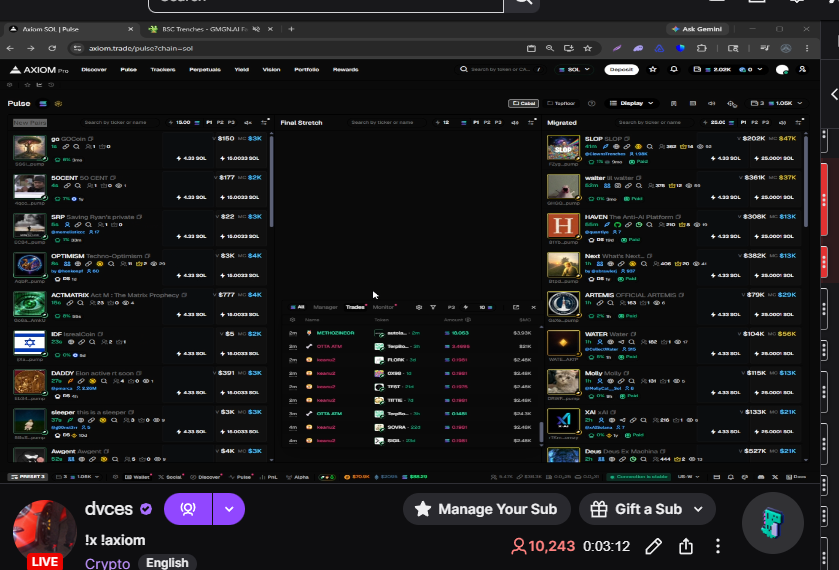Viewport: 839px width, 570px height.
Task: Open the US-W region dropdown in footer
Action: (x=689, y=477)
